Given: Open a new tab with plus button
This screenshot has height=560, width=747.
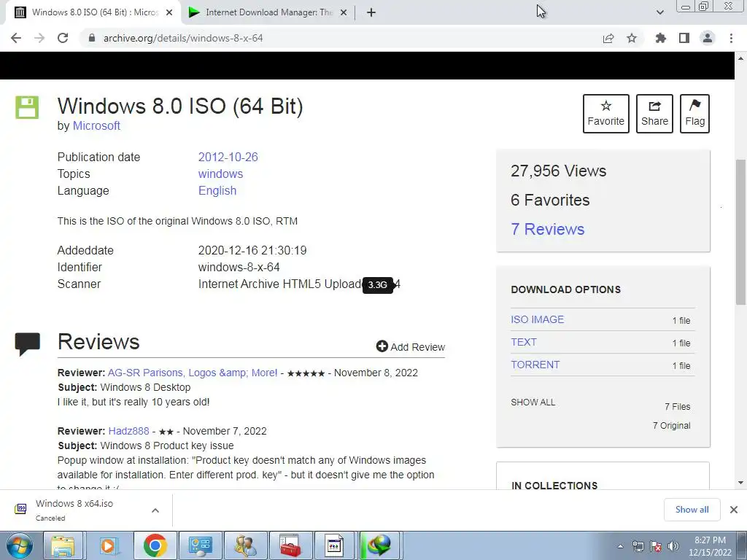Looking at the screenshot, I should [371, 13].
